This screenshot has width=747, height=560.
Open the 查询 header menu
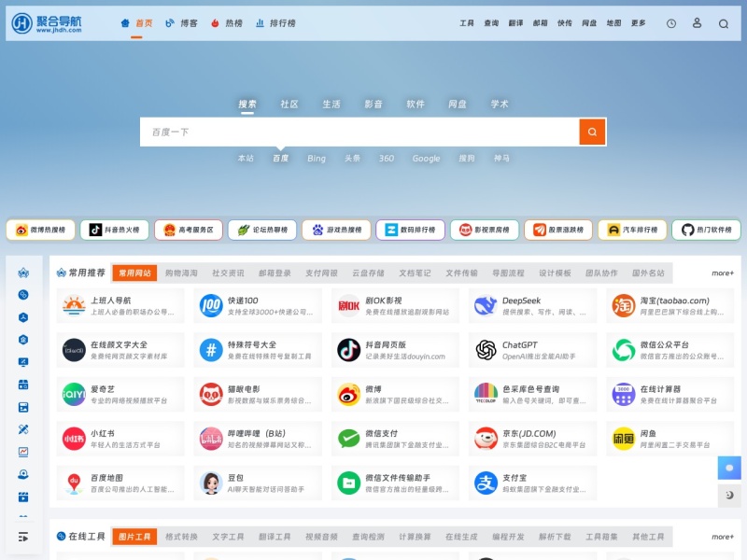pyautogui.click(x=491, y=22)
